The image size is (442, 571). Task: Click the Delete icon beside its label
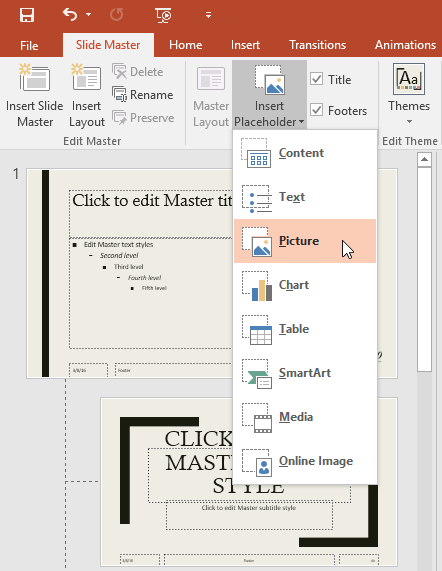click(x=119, y=72)
